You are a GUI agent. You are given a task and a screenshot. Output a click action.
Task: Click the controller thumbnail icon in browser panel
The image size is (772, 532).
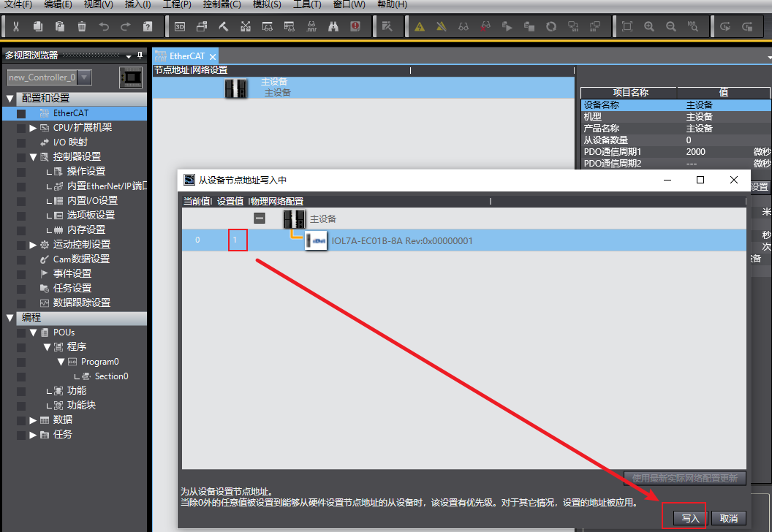click(x=131, y=77)
